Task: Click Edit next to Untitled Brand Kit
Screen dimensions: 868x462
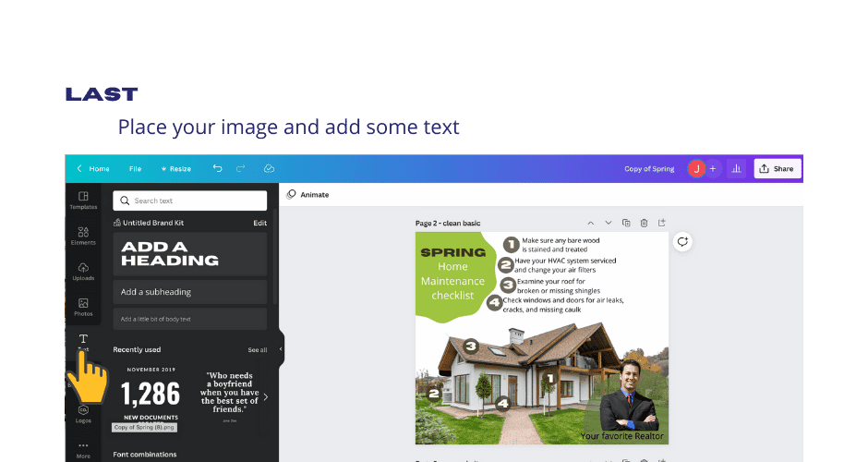Action: coord(260,223)
